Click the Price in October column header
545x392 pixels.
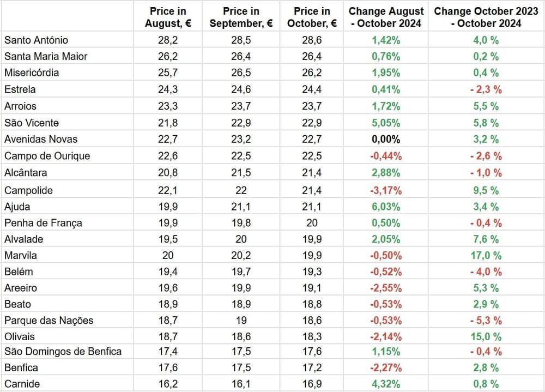click(312, 17)
